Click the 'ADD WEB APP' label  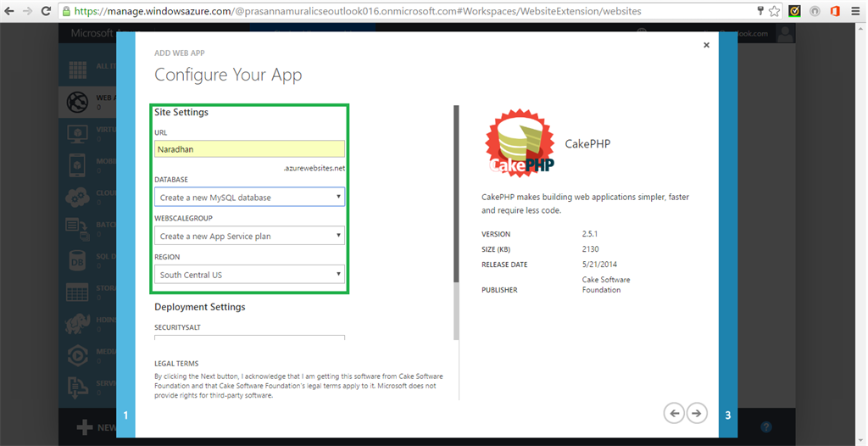(x=180, y=53)
